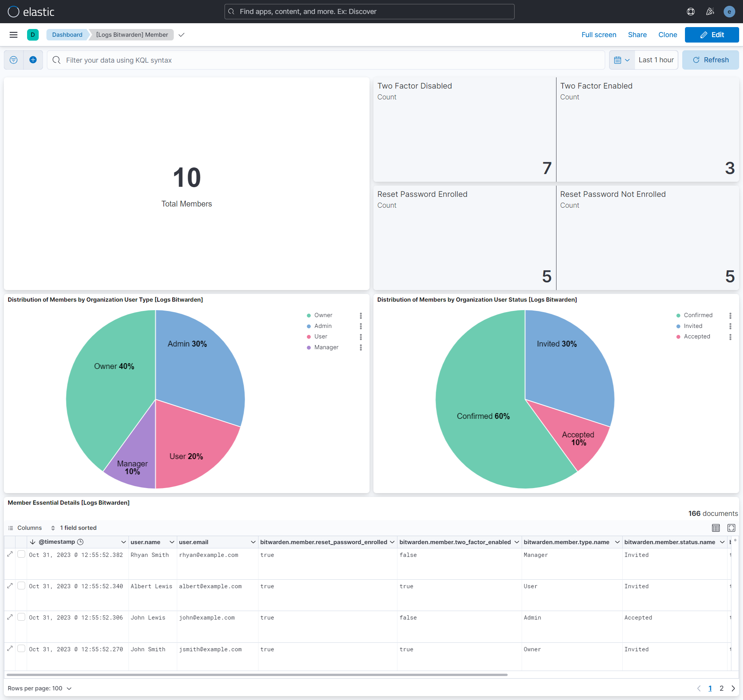Click the Owner legend color dot
Viewport: 743px width, 700px height.
click(x=309, y=316)
